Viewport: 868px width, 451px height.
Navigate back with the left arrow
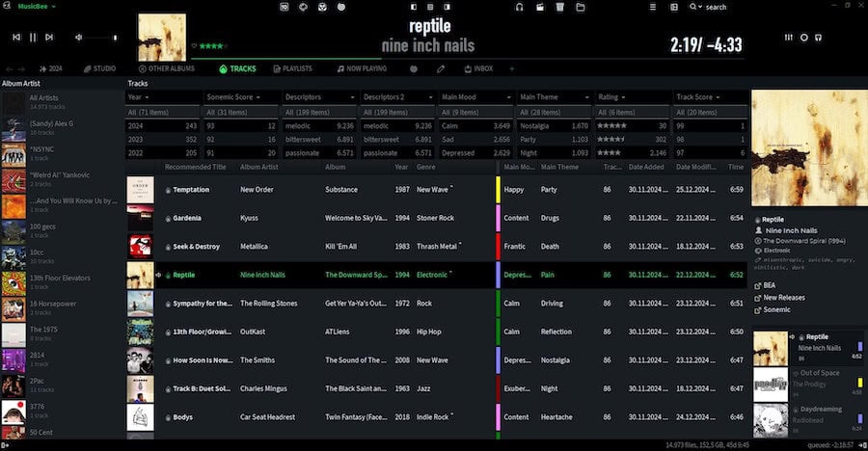click(x=10, y=69)
